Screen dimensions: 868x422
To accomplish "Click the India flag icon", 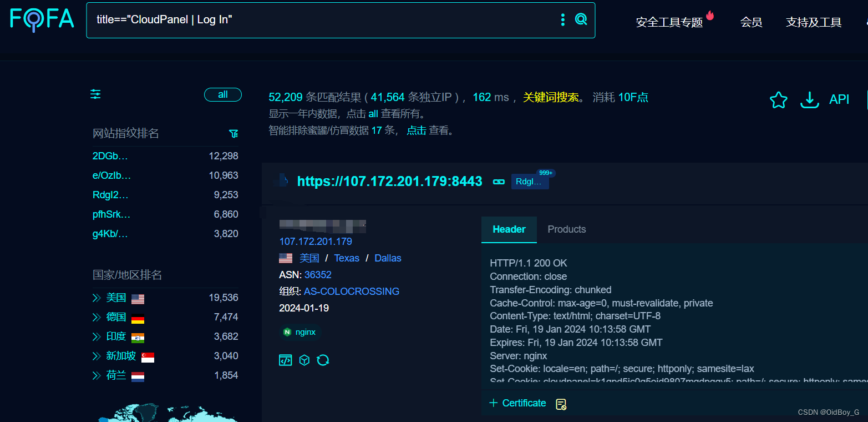I will tap(138, 338).
